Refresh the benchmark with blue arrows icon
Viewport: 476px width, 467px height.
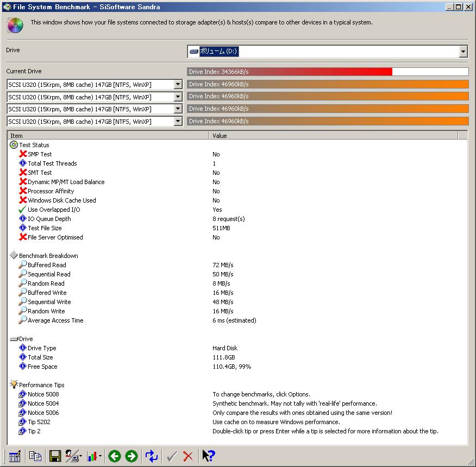(x=152, y=456)
